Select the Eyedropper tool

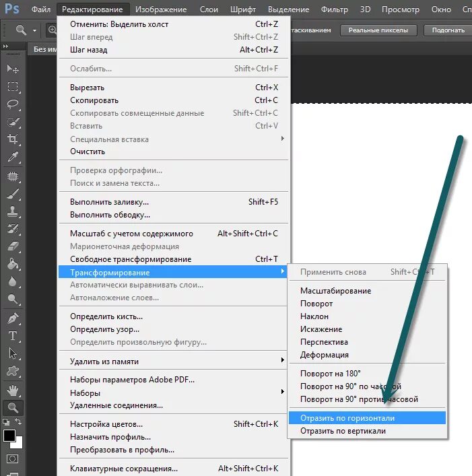pos(12,157)
